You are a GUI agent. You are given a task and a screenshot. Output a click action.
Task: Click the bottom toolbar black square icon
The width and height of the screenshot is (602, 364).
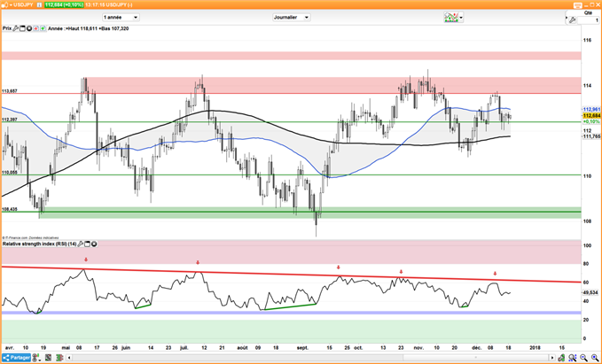pos(48,358)
